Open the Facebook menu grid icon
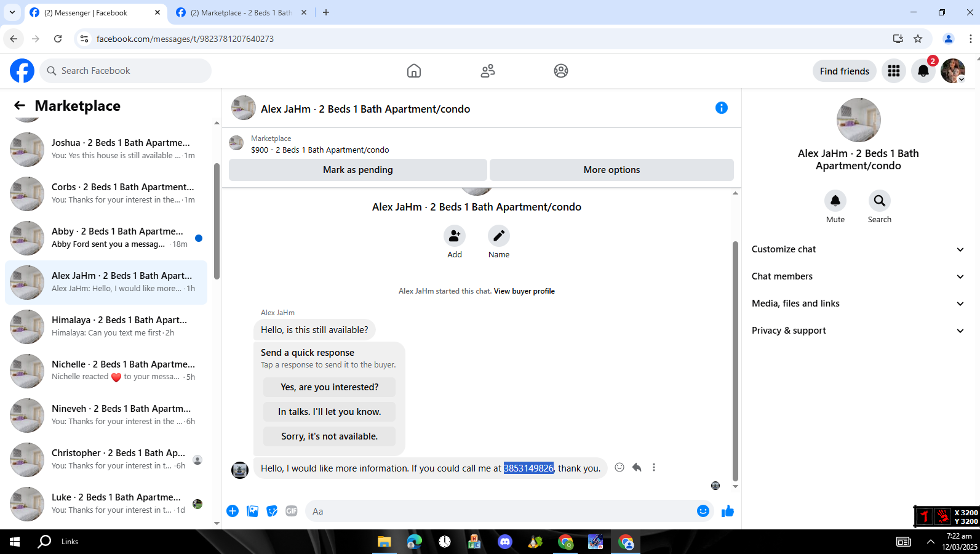Viewport: 980px width, 554px height. click(x=894, y=71)
